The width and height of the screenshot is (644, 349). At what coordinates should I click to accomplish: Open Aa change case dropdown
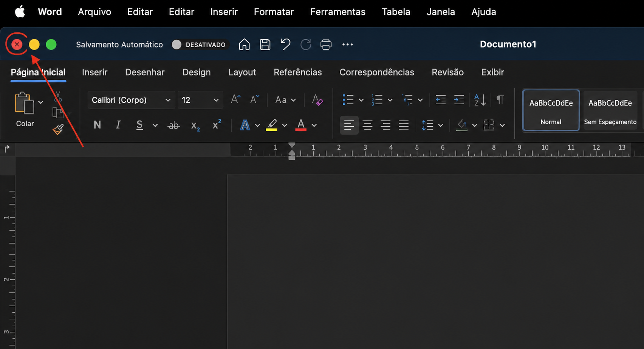coord(285,100)
